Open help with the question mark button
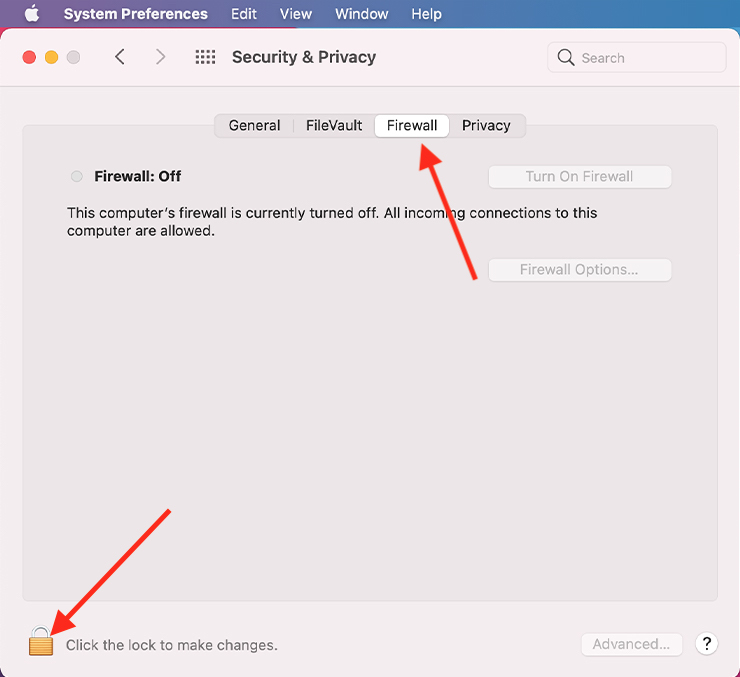 (706, 644)
